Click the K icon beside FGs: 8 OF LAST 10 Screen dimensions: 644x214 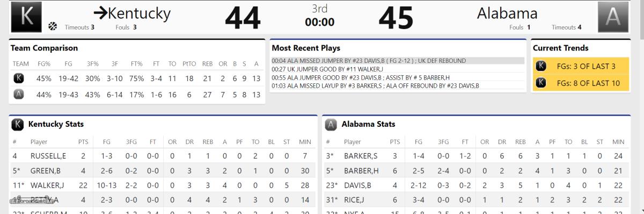click(x=541, y=83)
